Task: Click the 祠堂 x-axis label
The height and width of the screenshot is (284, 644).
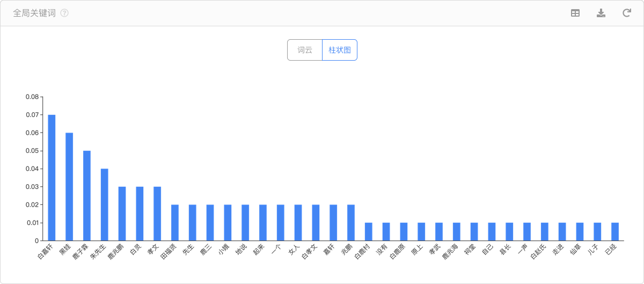Action: pos(472,249)
